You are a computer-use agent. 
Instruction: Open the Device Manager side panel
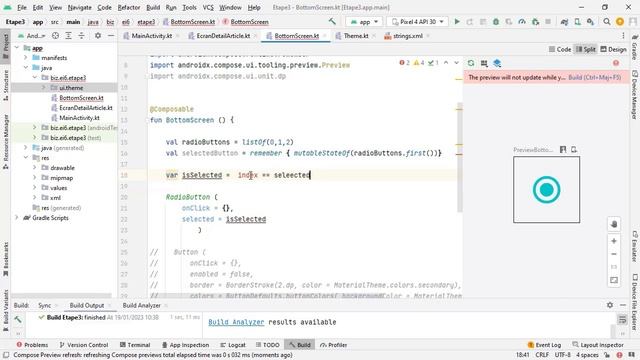tap(635, 96)
